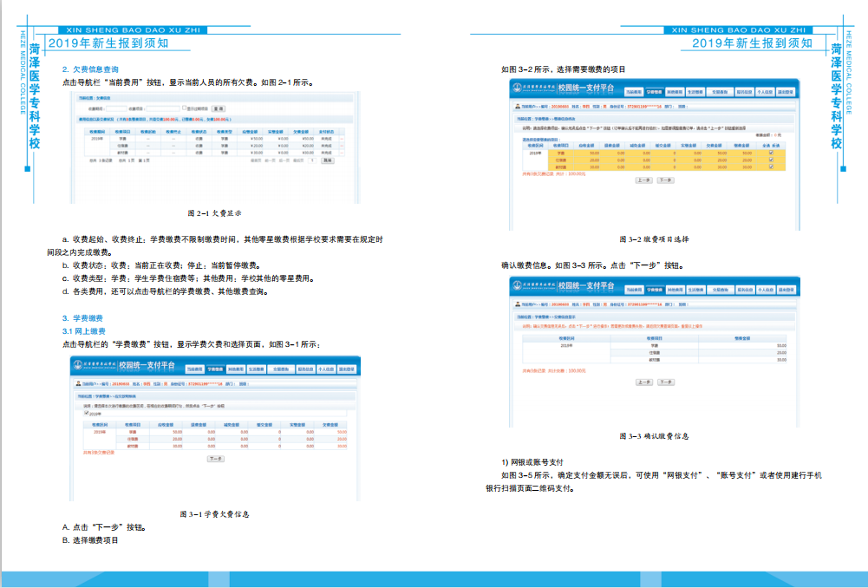Open the 报名信息 tab in Figure 3-1
The width and height of the screenshot is (868, 588).
(x=305, y=369)
